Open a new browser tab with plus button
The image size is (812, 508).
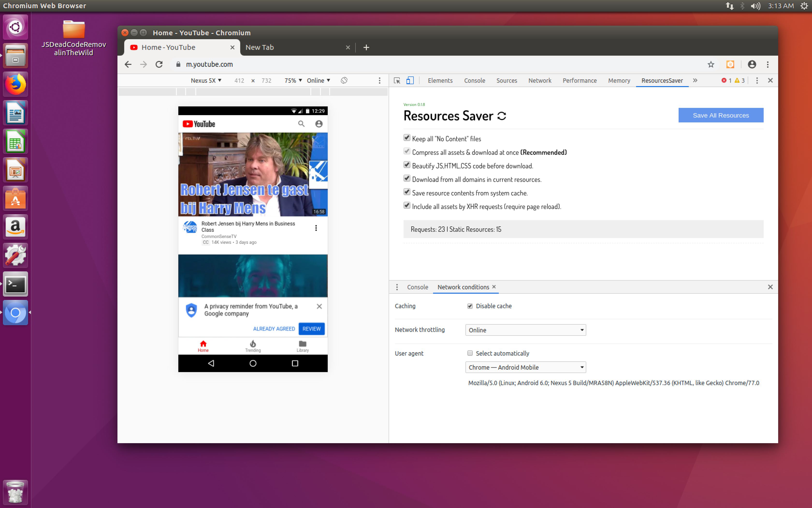366,47
